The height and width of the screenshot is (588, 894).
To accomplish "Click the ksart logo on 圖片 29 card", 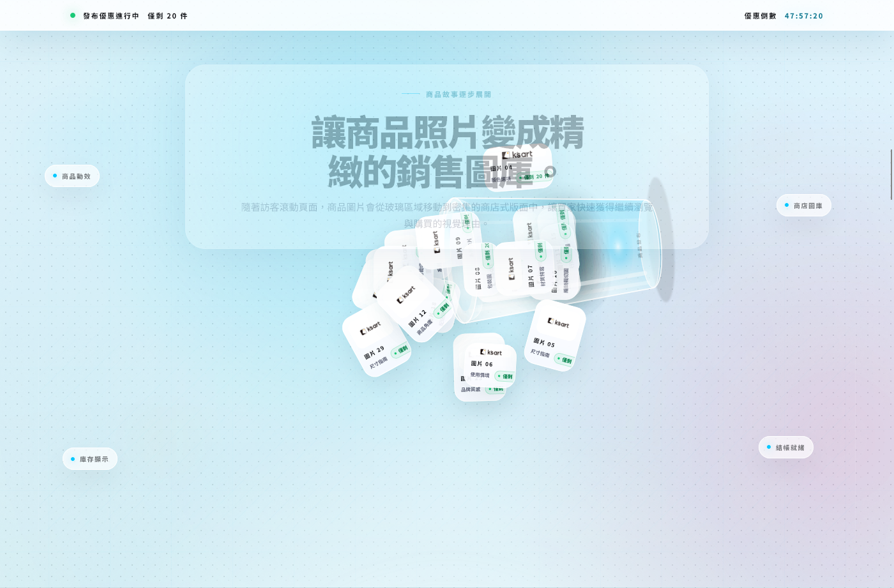I will coord(370,328).
